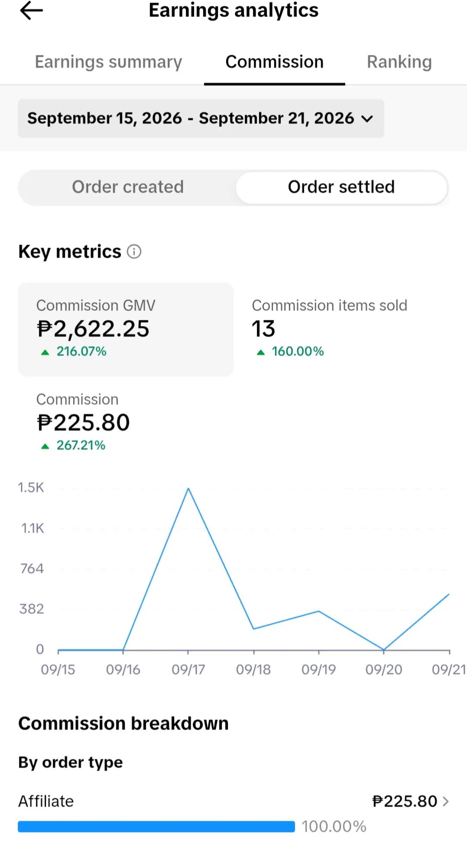The width and height of the screenshot is (467, 868).
Task: Tap the 09/17 peak chart point
Action: point(188,488)
